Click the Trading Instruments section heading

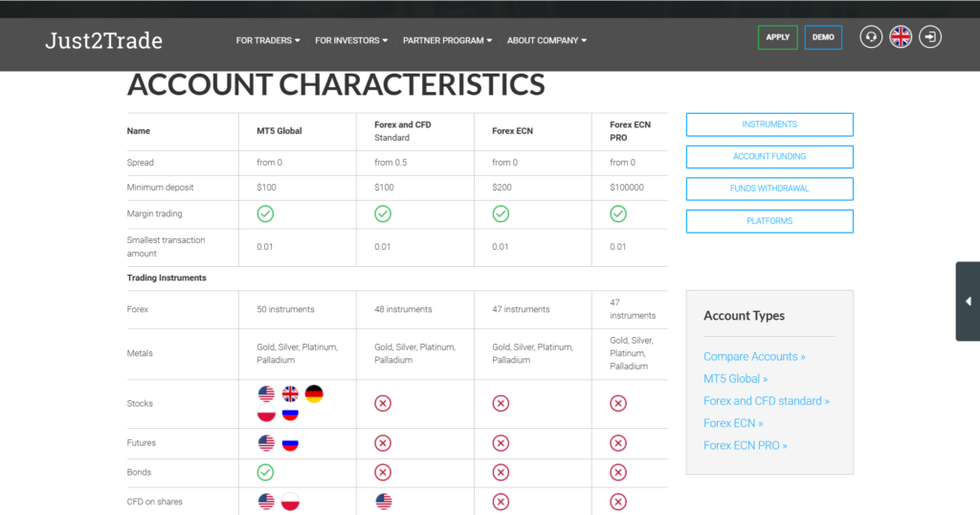pos(167,279)
